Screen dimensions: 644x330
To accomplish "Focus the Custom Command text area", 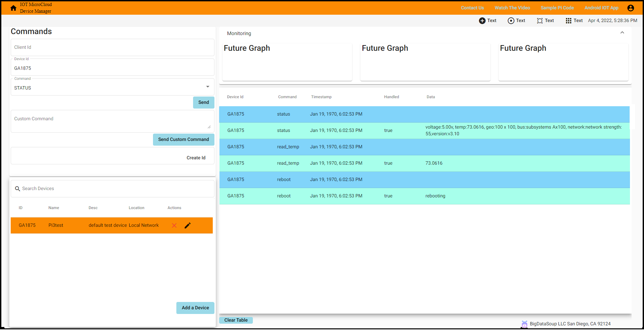I will tap(113, 121).
